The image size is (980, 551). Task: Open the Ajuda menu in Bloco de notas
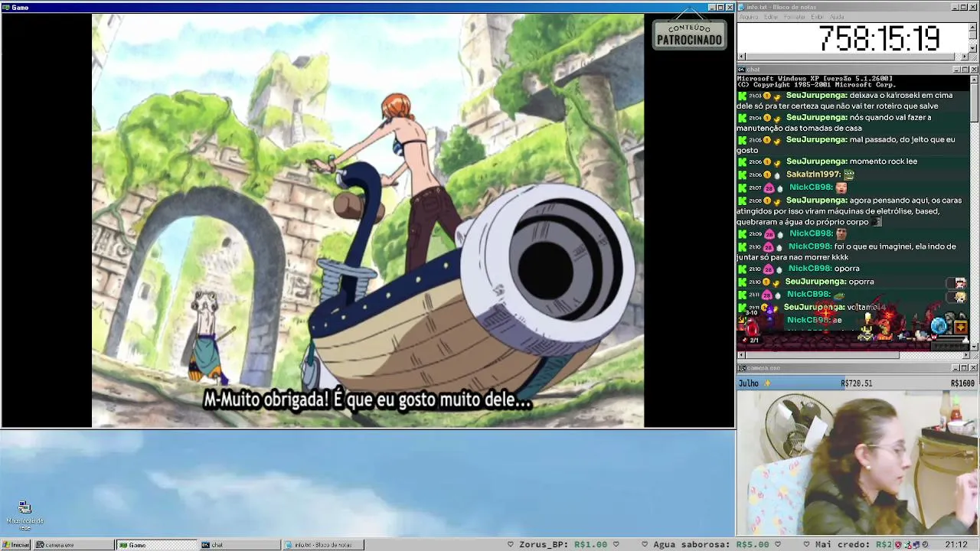(x=837, y=17)
